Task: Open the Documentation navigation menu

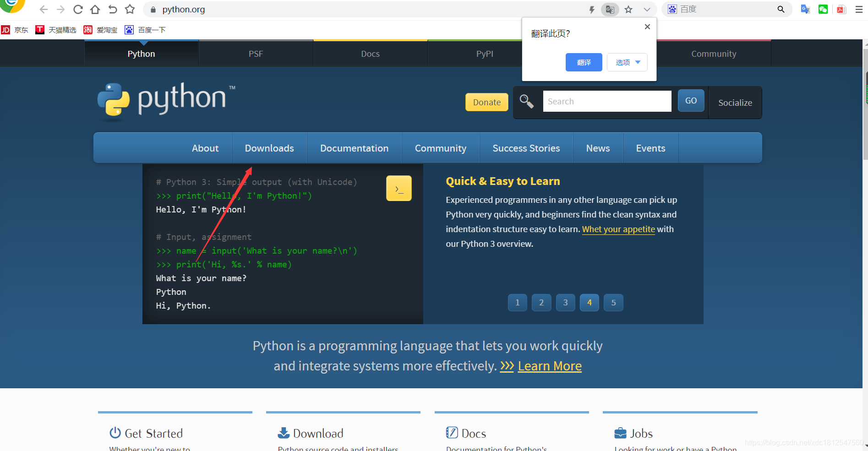Action: tap(355, 148)
